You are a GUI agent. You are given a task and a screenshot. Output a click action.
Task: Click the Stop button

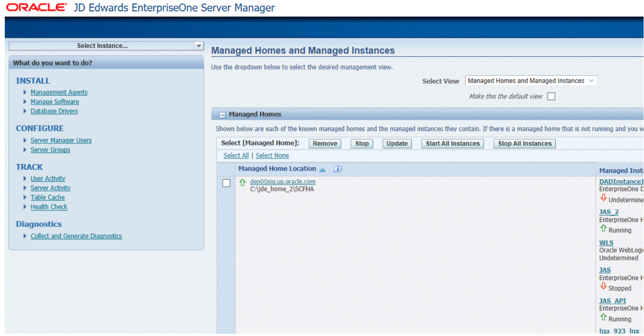362,143
